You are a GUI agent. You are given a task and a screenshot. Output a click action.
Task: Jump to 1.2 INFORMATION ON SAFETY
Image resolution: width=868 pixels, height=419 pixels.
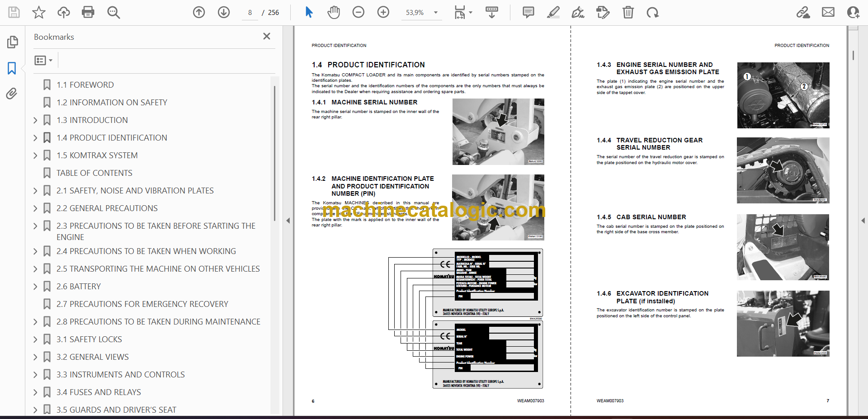pyautogui.click(x=112, y=103)
